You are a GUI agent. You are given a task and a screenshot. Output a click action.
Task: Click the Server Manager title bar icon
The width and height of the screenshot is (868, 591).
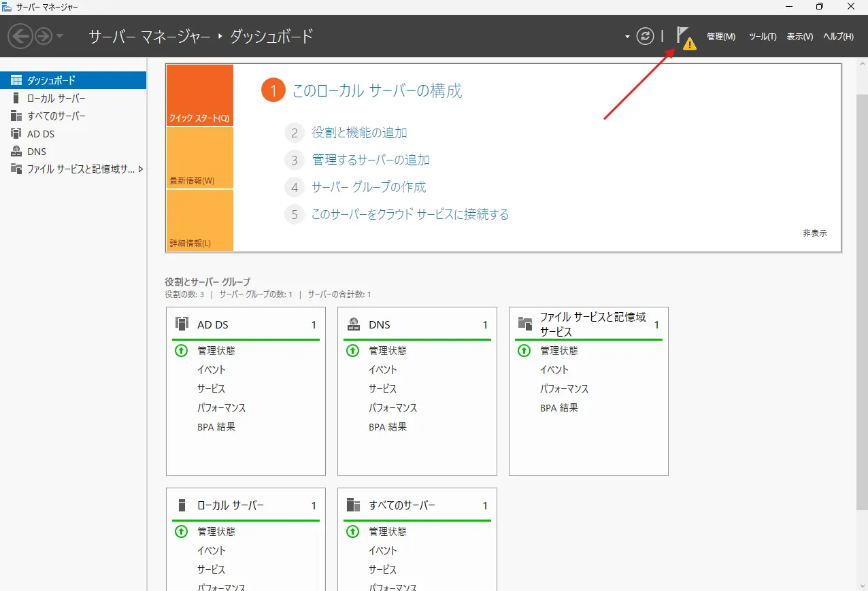[7, 7]
